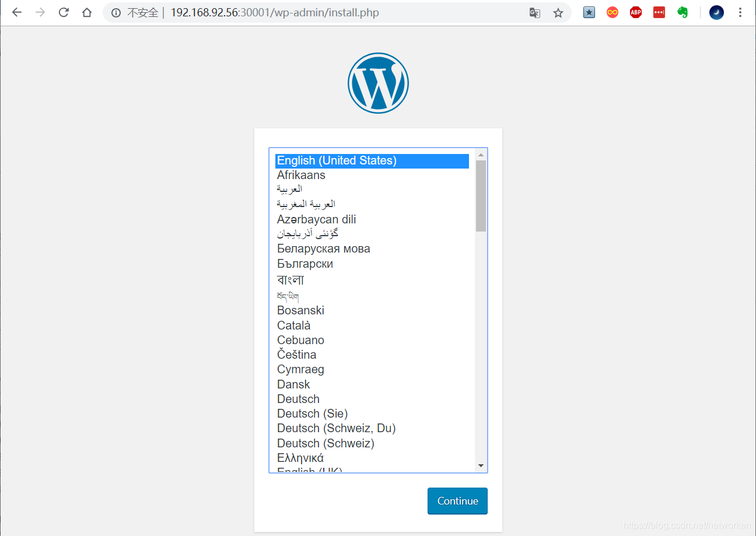Viewport: 756px width, 536px height.
Task: Open the Chrome profile avatar
Action: [x=716, y=12]
